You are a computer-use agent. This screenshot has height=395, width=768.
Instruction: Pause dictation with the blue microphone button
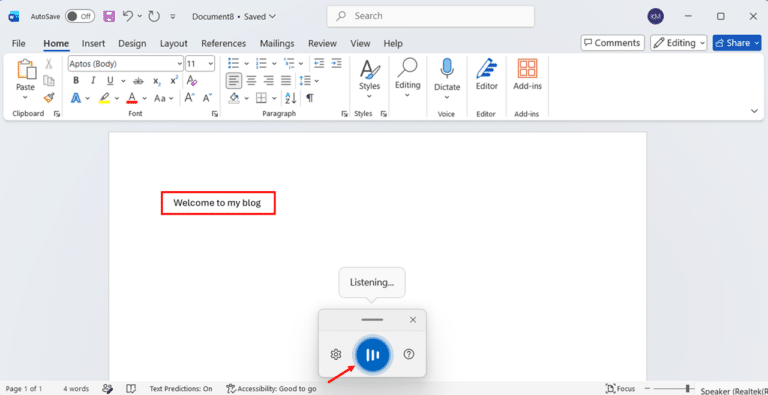[372, 355]
